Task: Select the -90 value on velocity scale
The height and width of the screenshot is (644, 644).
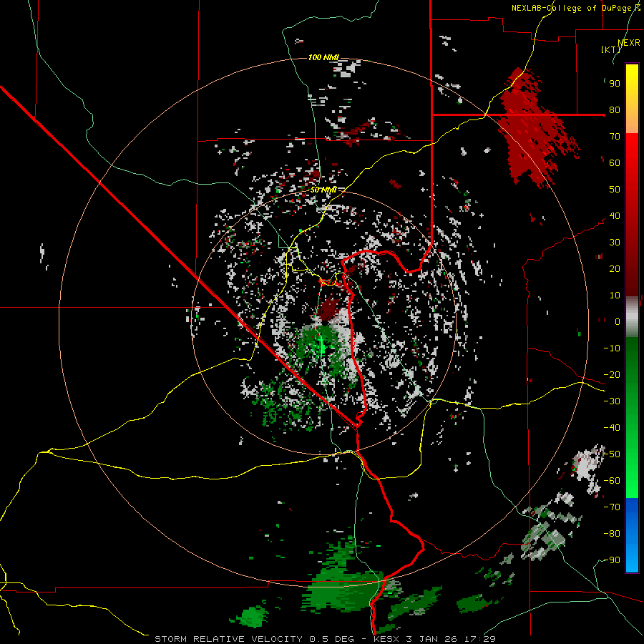Action: coord(612,560)
